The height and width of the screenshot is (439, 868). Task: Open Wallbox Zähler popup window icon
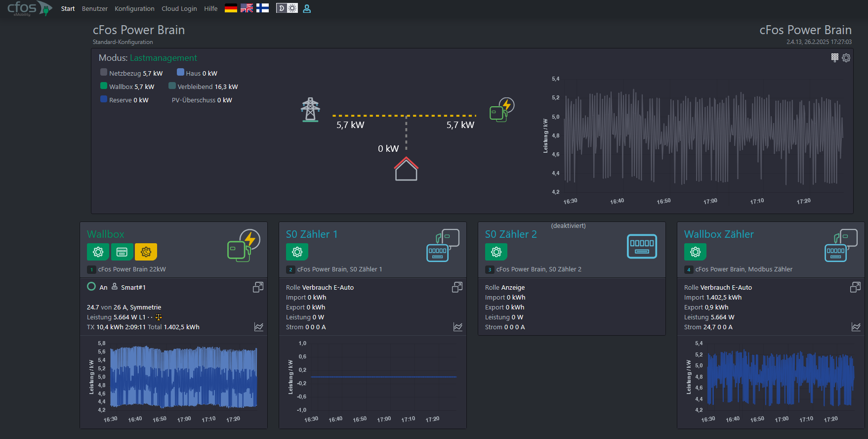[855, 287]
